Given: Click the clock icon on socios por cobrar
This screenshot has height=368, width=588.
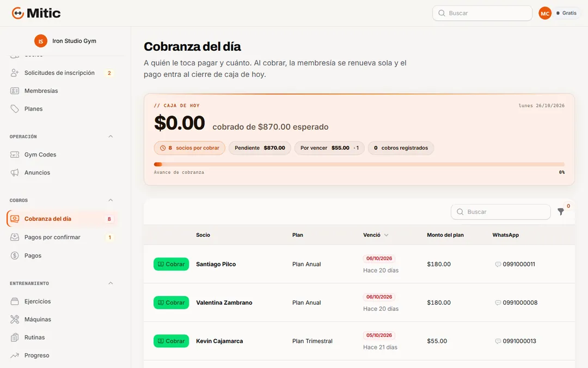Looking at the screenshot, I should click(163, 148).
